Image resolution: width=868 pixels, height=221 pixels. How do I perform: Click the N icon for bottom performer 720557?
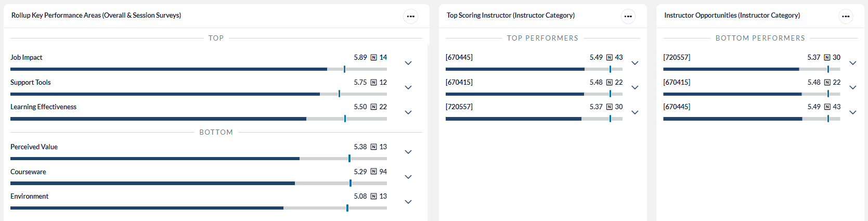coord(827,58)
